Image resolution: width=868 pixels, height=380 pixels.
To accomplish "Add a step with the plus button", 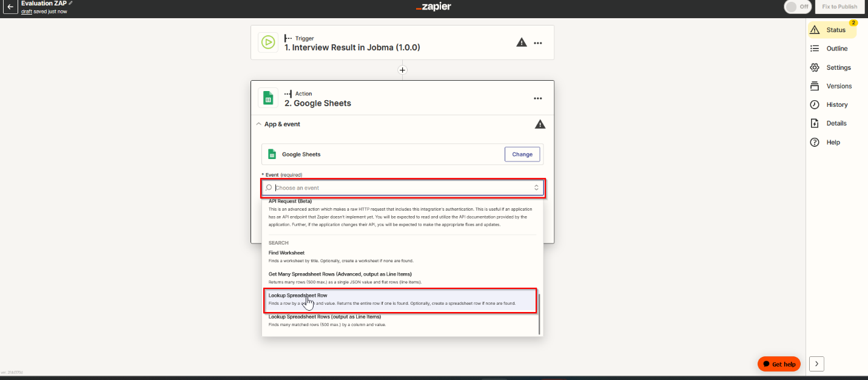I will pos(402,70).
